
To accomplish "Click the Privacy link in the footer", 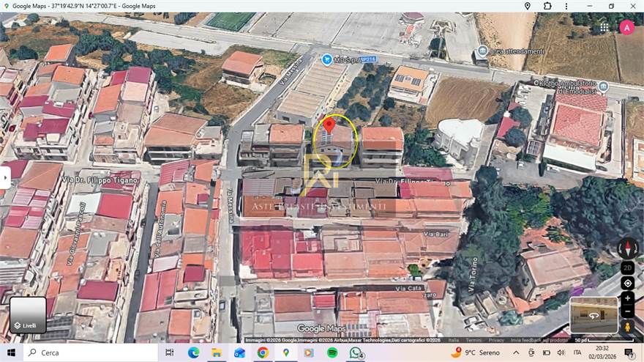I will (496, 340).
